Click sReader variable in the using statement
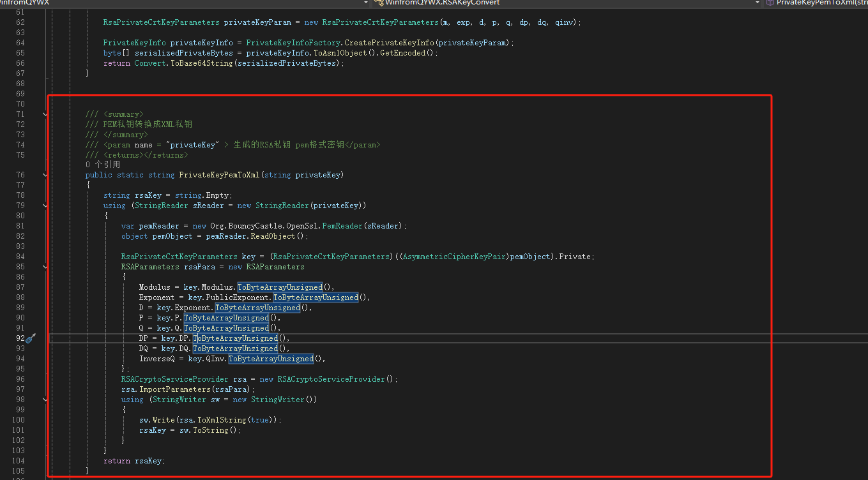The height and width of the screenshot is (480, 868). tap(208, 206)
